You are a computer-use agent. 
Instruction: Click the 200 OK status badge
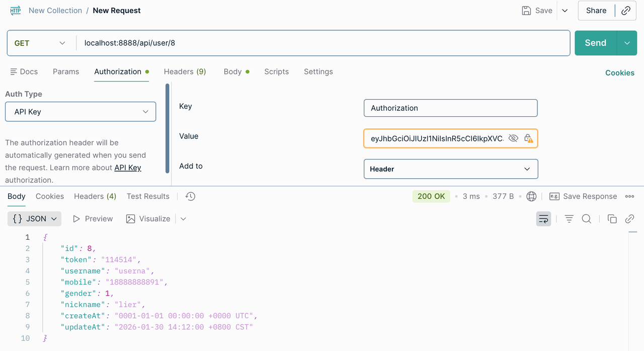[431, 196]
